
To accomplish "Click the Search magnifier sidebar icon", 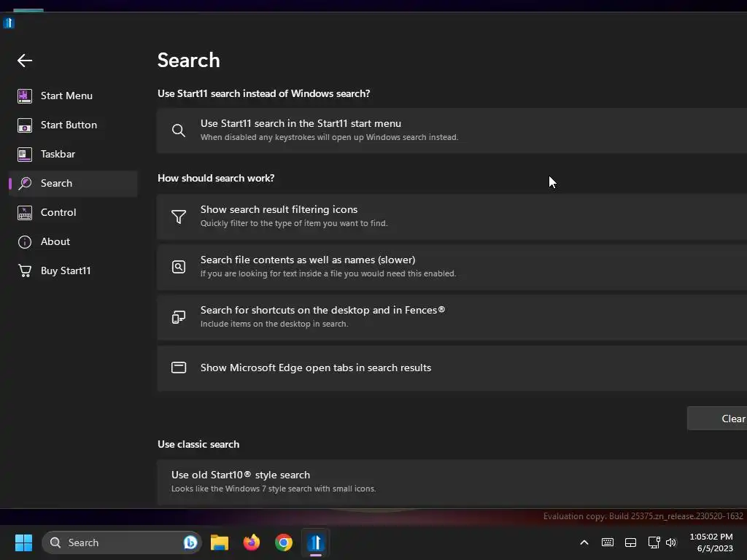I will click(x=25, y=183).
